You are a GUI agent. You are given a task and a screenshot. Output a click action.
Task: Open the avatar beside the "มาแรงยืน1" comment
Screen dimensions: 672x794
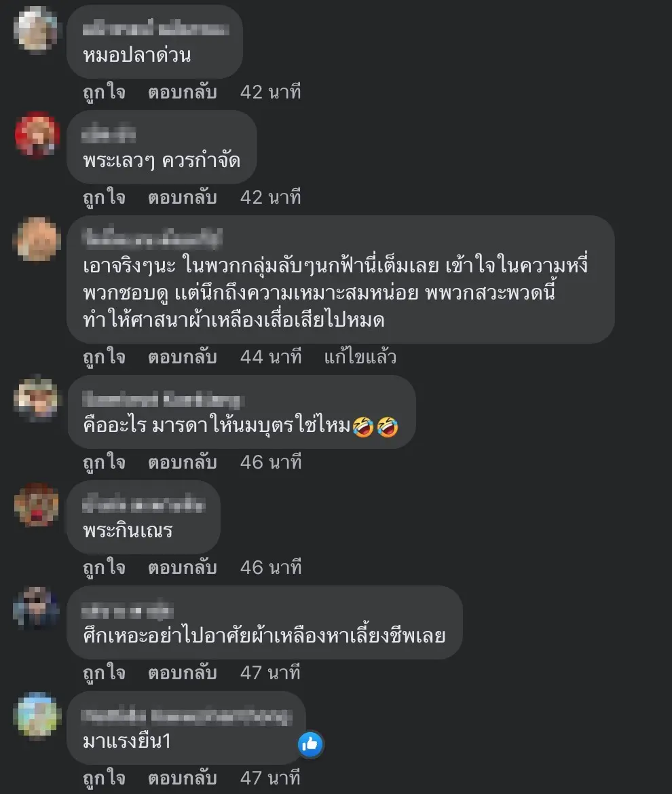click(x=37, y=715)
